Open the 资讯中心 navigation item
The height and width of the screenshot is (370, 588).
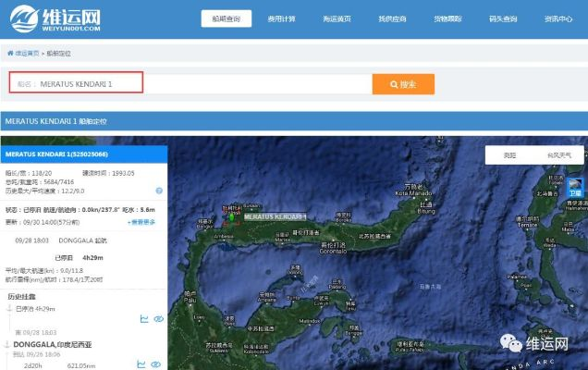click(558, 18)
